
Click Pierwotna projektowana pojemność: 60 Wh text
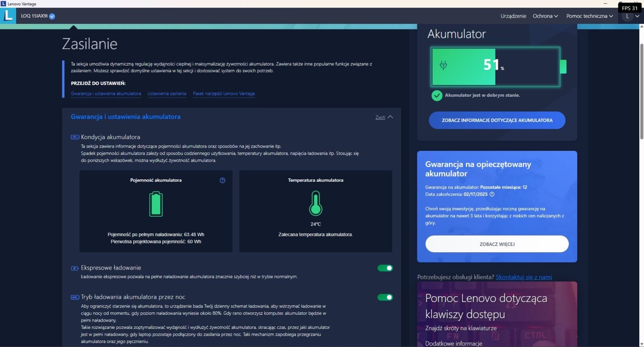pyautogui.click(x=156, y=242)
